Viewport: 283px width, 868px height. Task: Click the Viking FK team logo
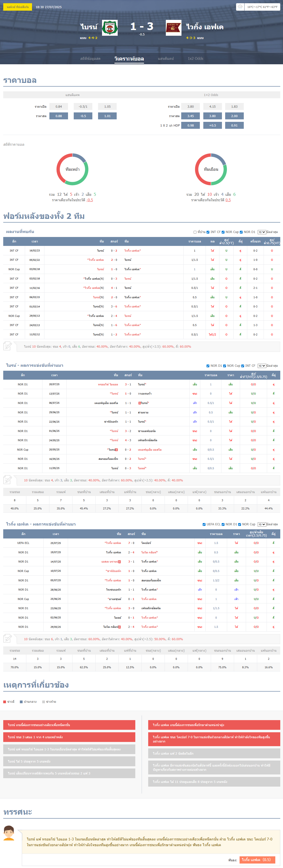tap(174, 28)
